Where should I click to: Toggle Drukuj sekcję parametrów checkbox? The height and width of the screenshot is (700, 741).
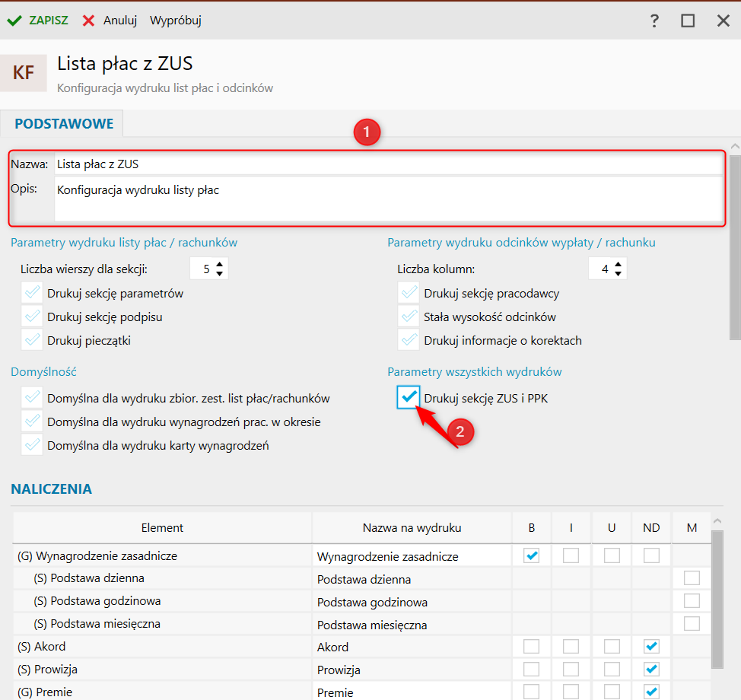coord(32,293)
